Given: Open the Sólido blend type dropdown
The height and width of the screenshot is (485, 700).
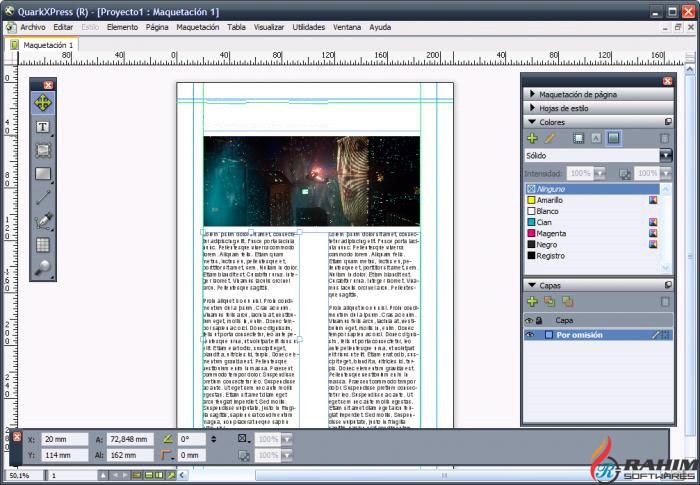Looking at the screenshot, I should [666, 156].
